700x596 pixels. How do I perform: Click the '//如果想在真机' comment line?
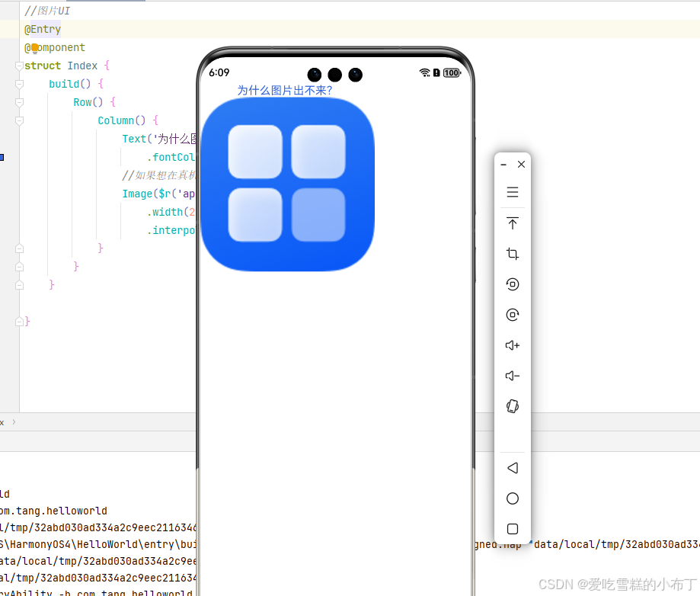click(159, 175)
